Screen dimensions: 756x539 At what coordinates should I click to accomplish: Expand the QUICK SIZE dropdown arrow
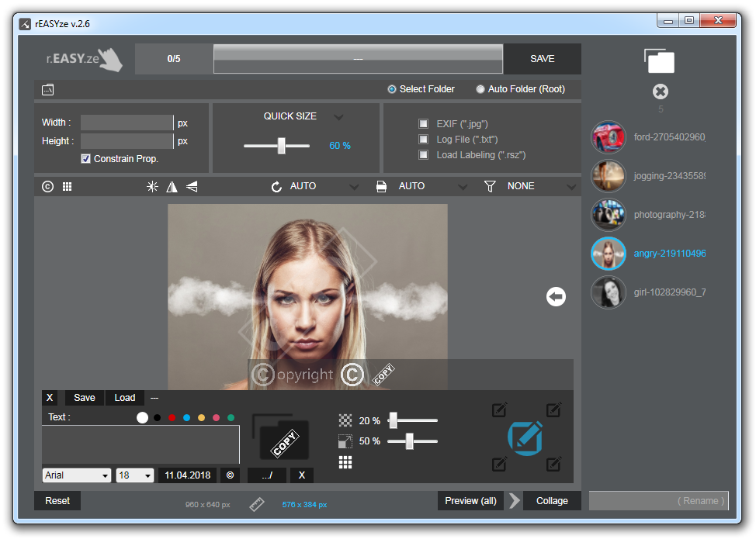338,117
